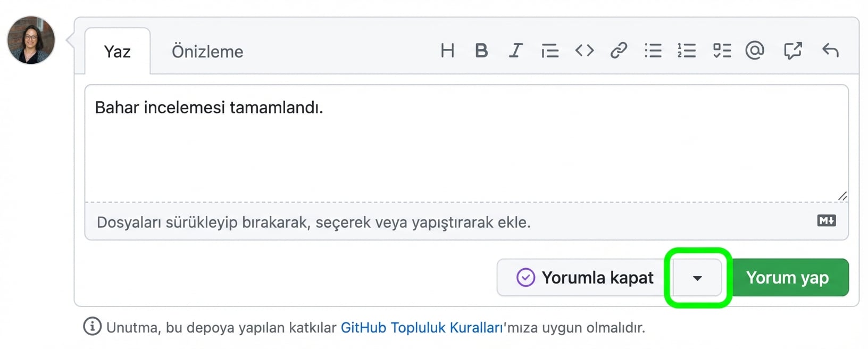Create a bulleted list
868x349 pixels.
click(x=653, y=51)
